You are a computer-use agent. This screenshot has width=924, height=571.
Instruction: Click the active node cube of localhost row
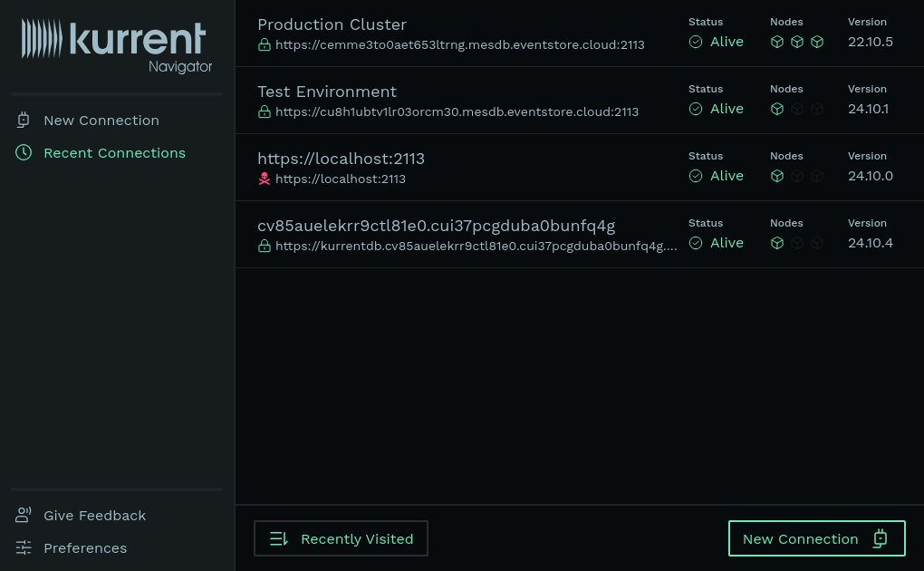click(x=777, y=176)
